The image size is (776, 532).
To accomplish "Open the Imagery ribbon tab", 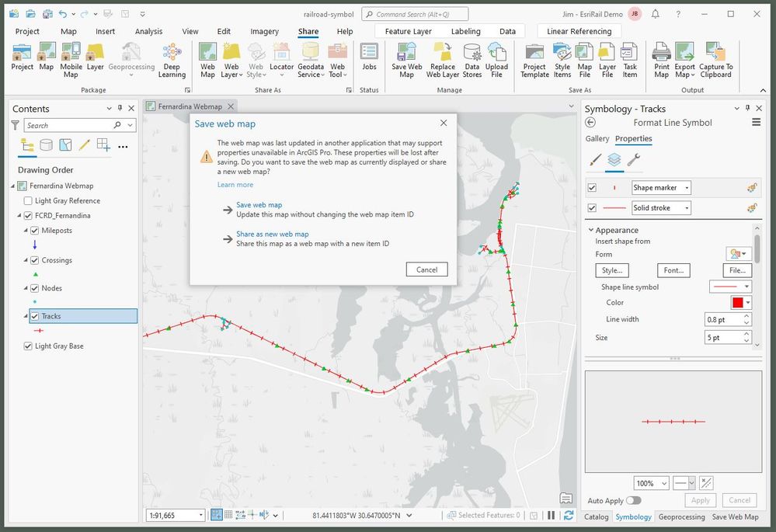I will 264,31.
